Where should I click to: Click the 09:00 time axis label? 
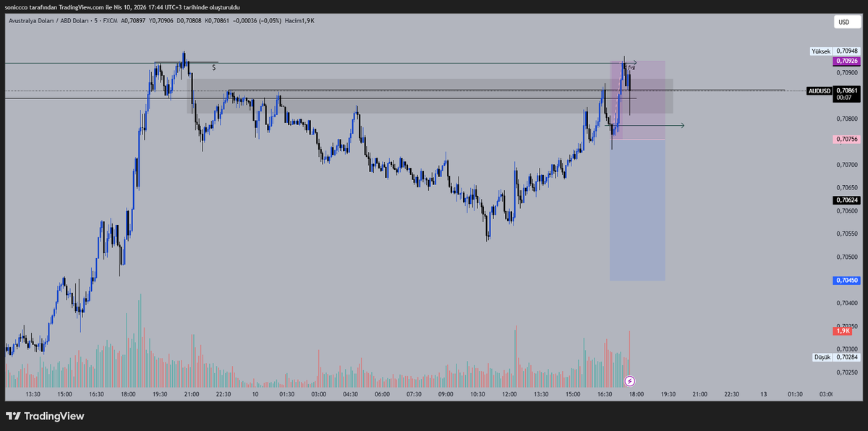click(x=446, y=394)
